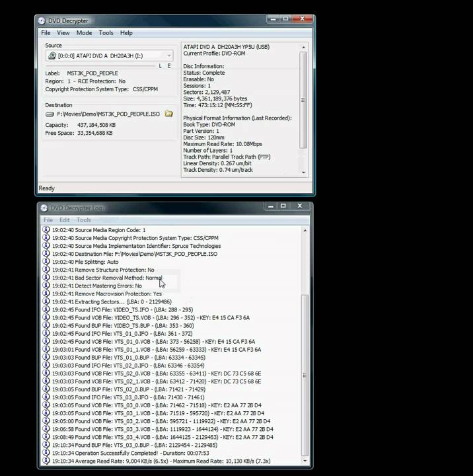This screenshot has width=473, height=476.
Task: Click the DVD Decrypter title bar disc icon
Action: [x=42, y=20]
